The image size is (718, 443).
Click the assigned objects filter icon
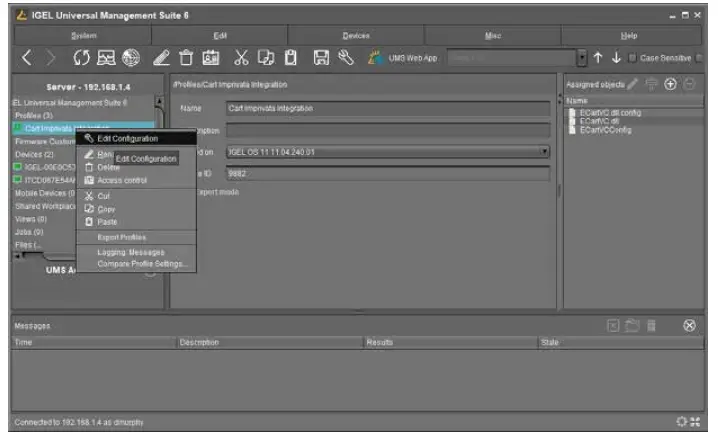[x=651, y=84]
